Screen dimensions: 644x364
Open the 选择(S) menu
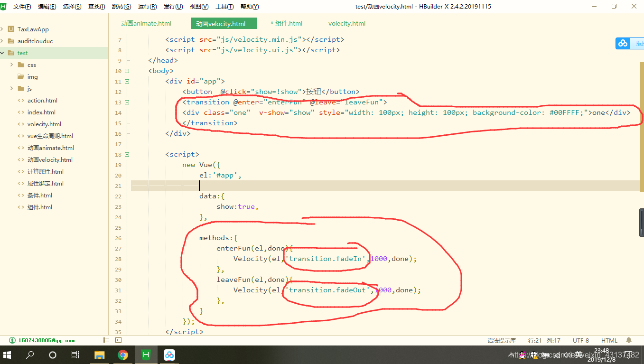tap(72, 7)
